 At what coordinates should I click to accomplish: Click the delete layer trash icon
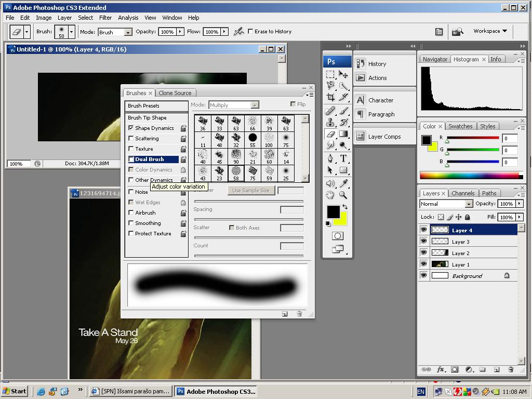click(x=511, y=369)
